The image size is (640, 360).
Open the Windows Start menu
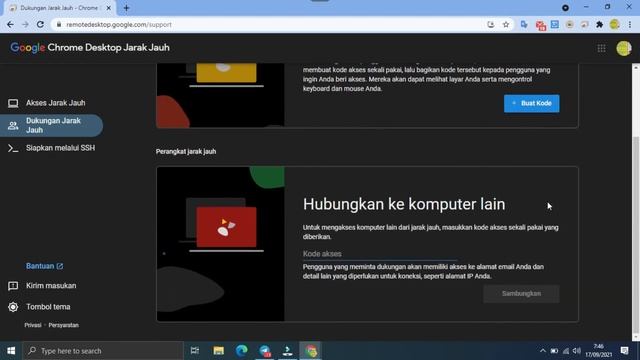tap(11, 351)
